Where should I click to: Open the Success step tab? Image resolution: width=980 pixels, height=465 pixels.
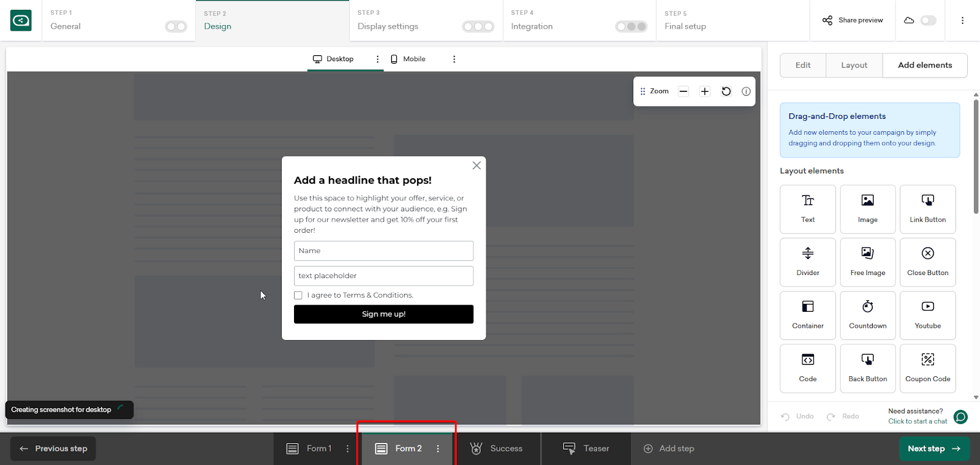[x=496, y=448]
